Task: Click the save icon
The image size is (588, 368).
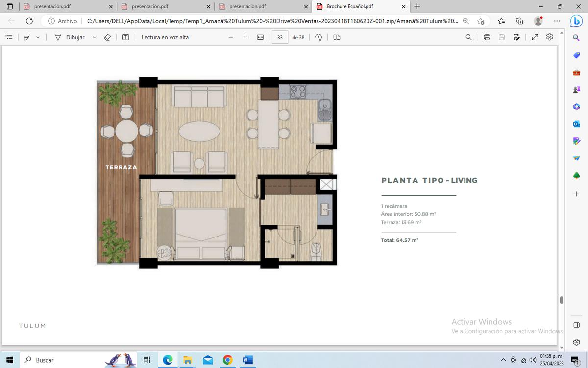Action: (x=502, y=37)
